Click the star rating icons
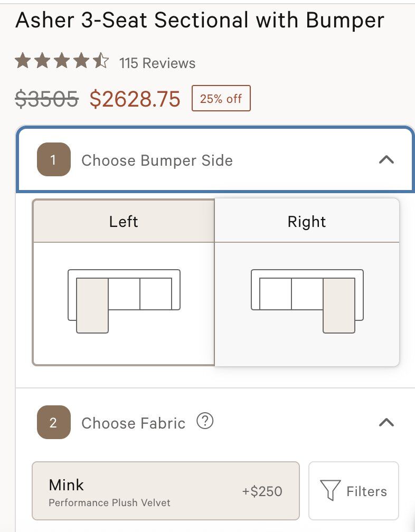Screen dimensions: 415x532 point(61,62)
